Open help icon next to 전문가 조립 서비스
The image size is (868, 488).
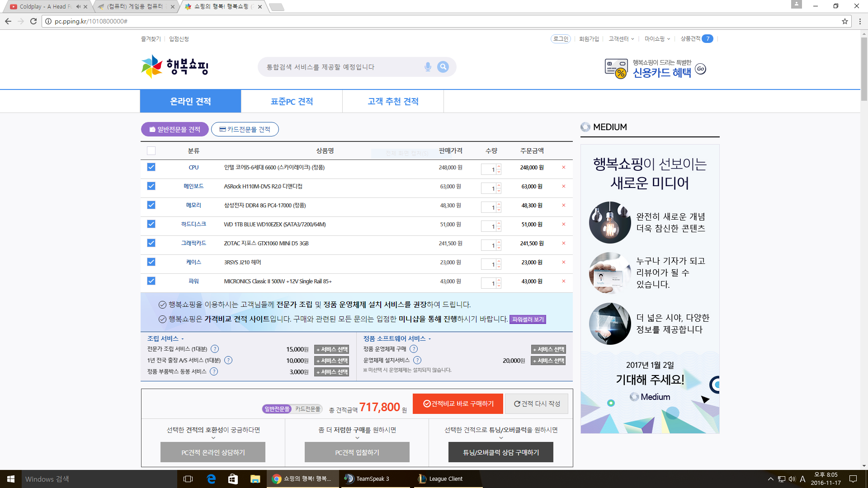(215, 349)
